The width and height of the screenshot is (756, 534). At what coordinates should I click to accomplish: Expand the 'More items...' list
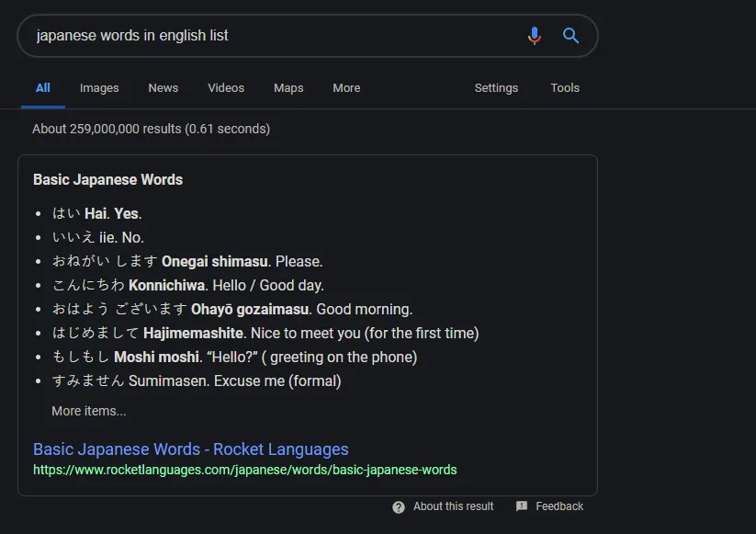tap(89, 411)
